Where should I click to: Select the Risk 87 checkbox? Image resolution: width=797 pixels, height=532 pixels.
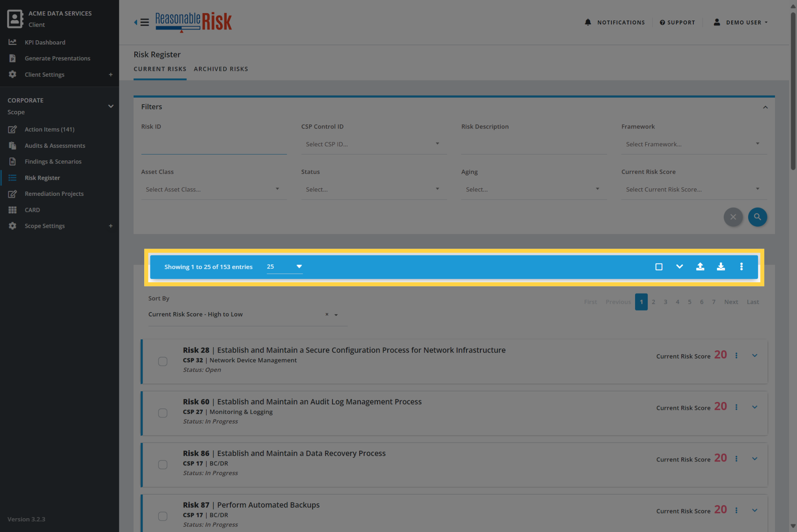pos(163,516)
